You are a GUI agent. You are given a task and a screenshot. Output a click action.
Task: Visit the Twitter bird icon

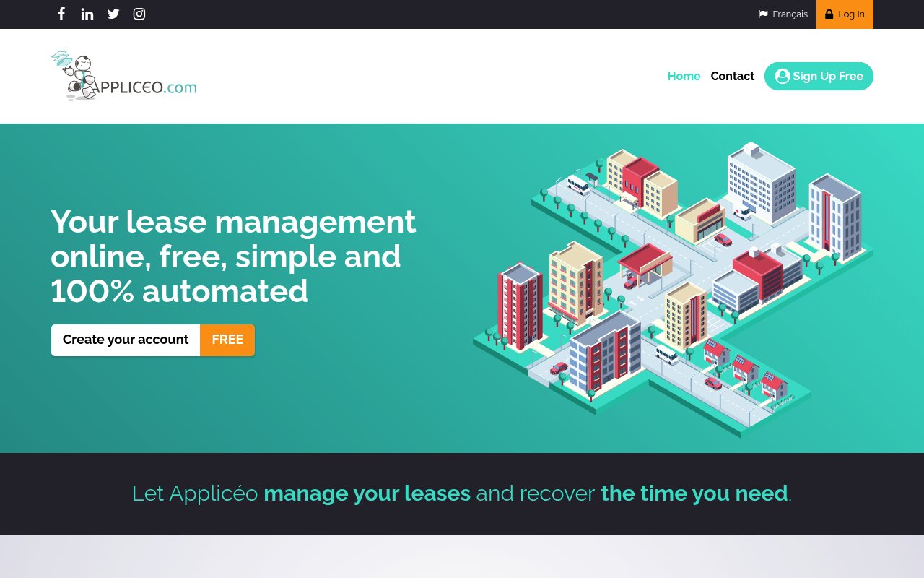click(113, 14)
